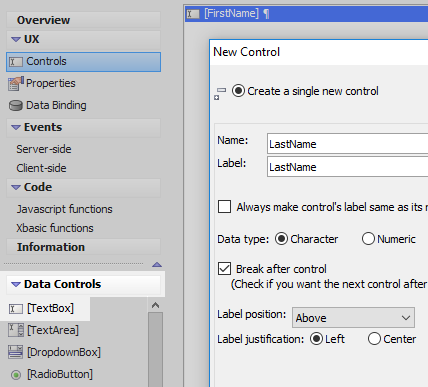Collapse the Data Controls section
The image size is (428, 387).
point(16,284)
